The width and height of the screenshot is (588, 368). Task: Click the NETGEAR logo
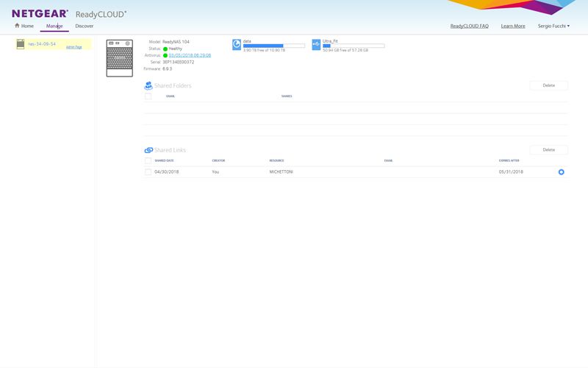(x=40, y=14)
